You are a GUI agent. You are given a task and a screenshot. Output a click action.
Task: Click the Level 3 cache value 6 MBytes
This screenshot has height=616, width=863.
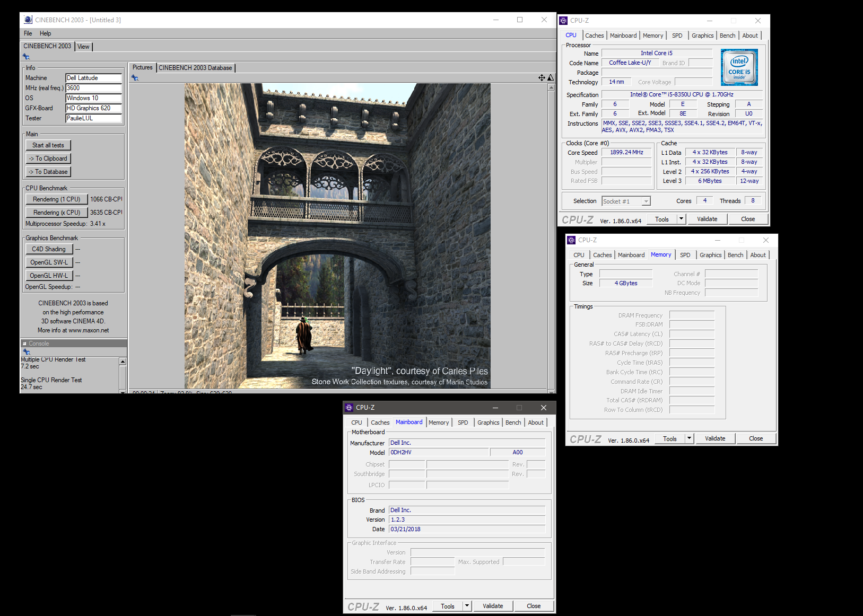coord(710,181)
